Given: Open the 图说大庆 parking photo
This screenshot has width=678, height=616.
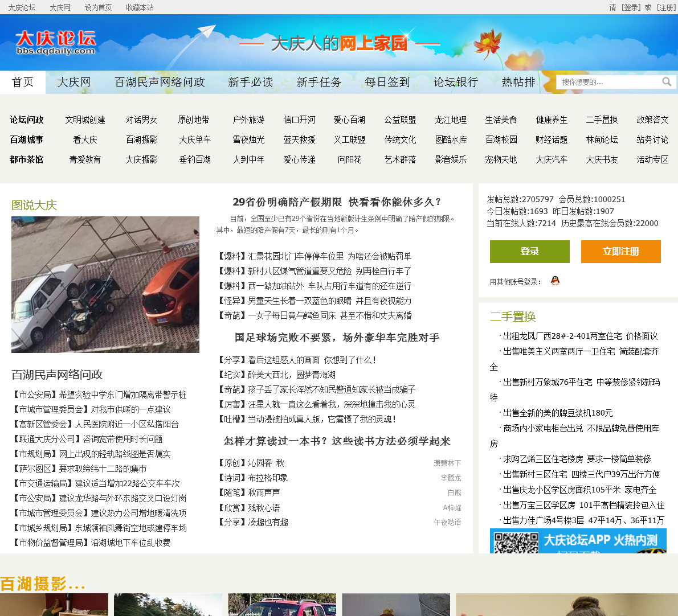Looking at the screenshot, I should 105,285.
